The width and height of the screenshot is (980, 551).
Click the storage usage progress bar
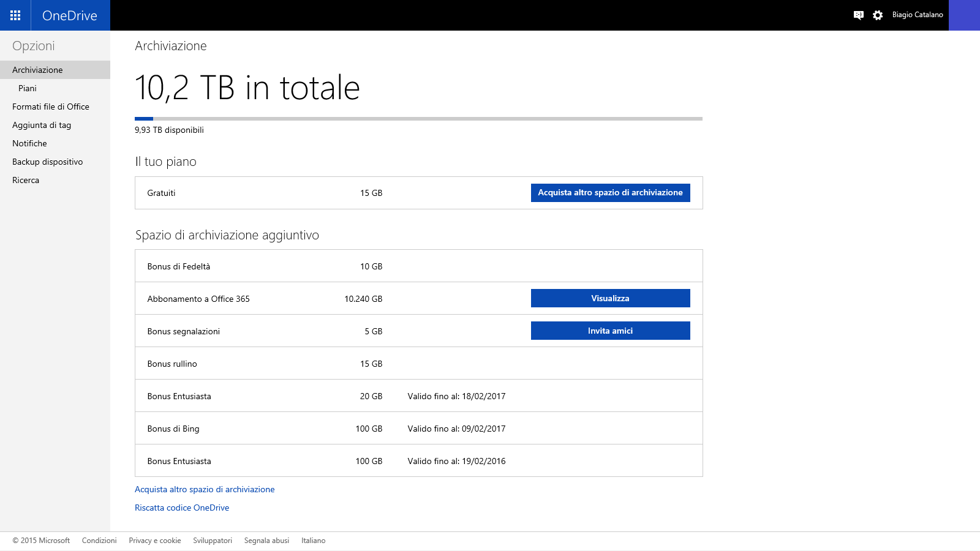418,119
